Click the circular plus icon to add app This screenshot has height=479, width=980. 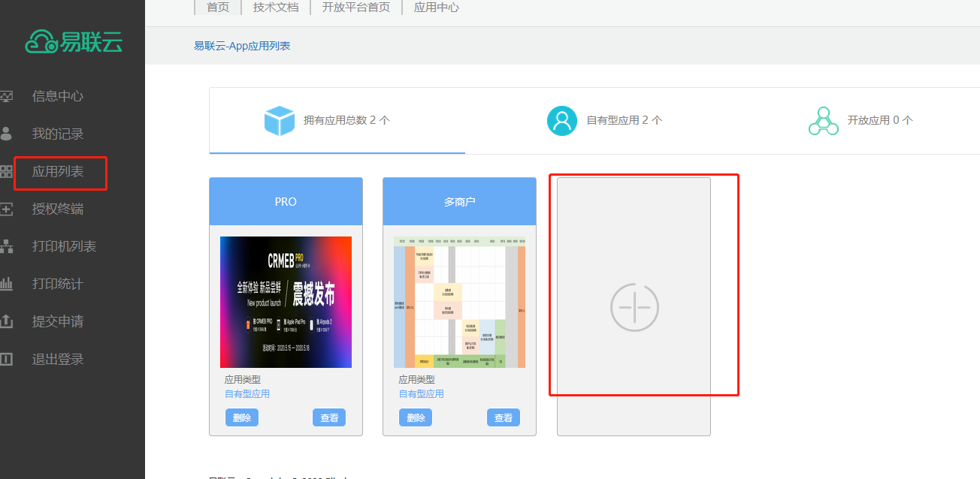point(634,307)
